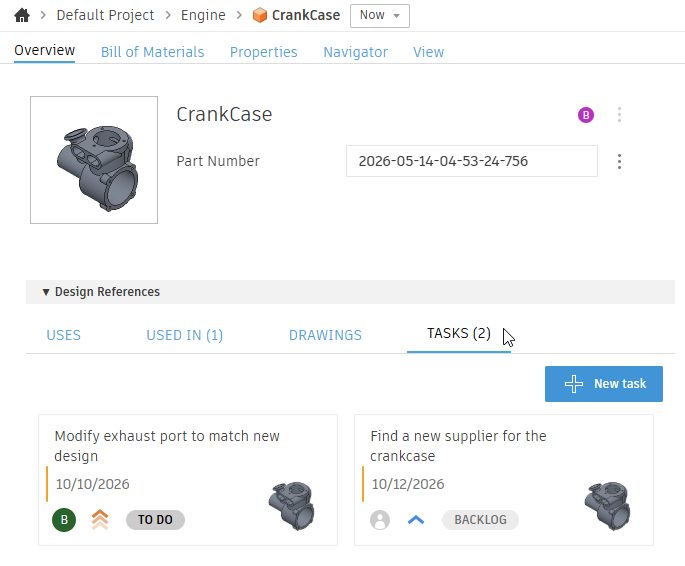The width and height of the screenshot is (685, 566).
Task: Click the CrankCase title heading
Action: [x=224, y=114]
